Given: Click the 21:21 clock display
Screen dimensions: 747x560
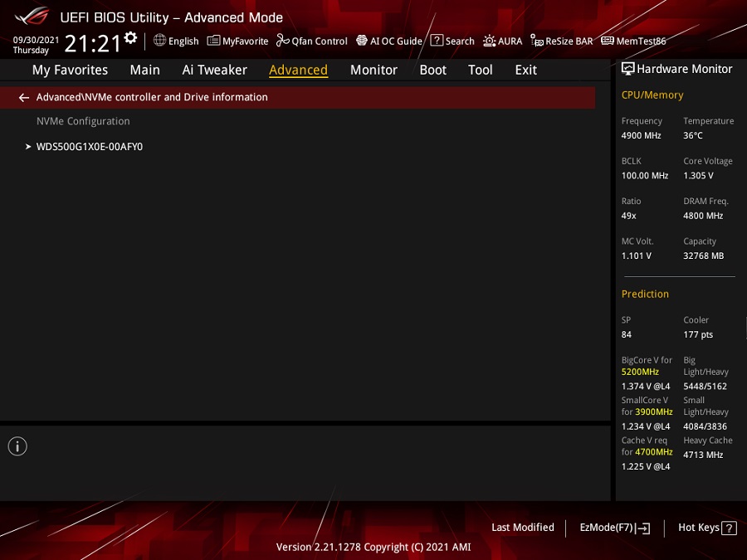Looking at the screenshot, I should click(x=93, y=44).
